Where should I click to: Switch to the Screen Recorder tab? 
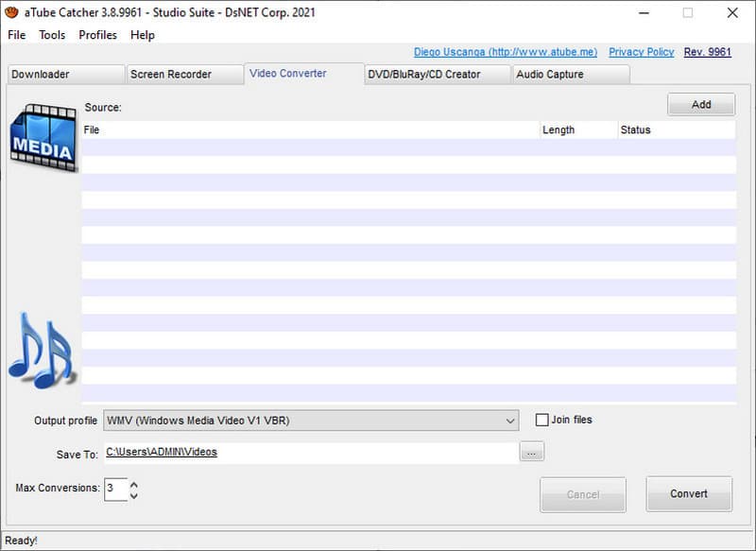[x=183, y=75]
